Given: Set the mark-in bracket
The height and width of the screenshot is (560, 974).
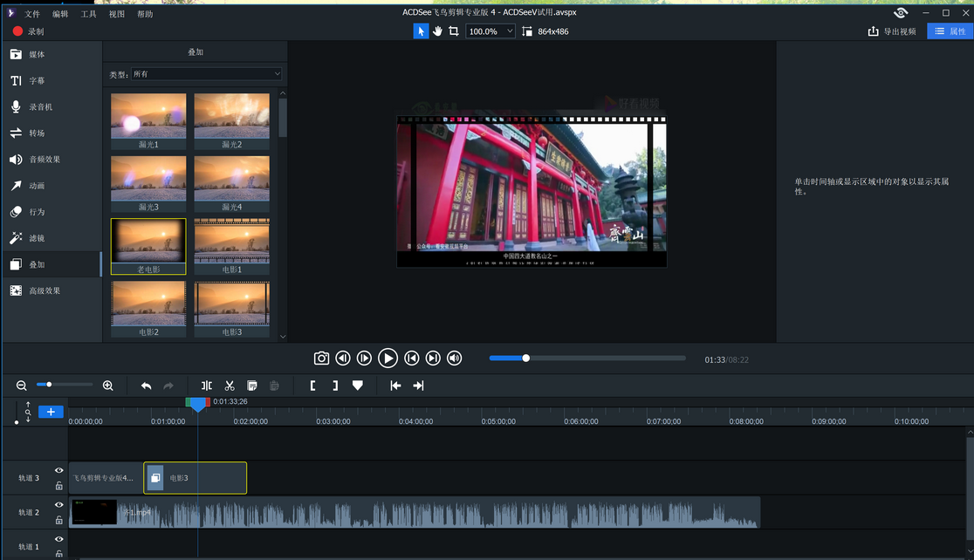Looking at the screenshot, I should [x=312, y=386].
